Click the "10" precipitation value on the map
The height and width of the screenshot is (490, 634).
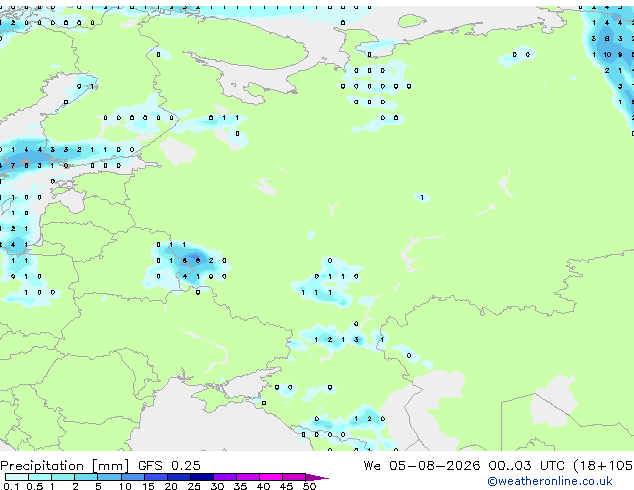point(607,55)
